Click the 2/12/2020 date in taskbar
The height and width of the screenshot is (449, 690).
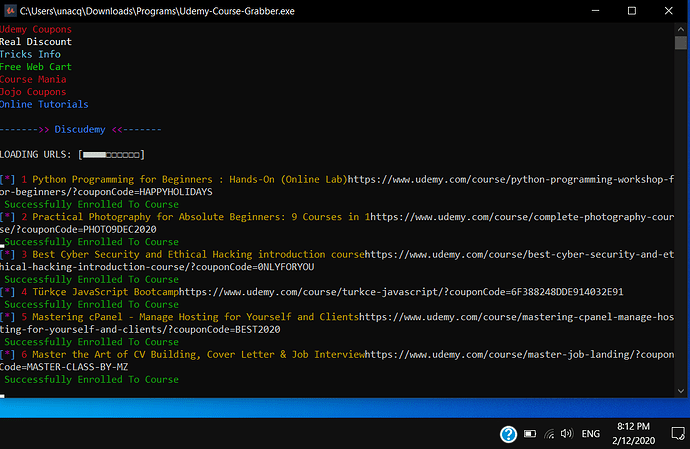click(x=633, y=440)
